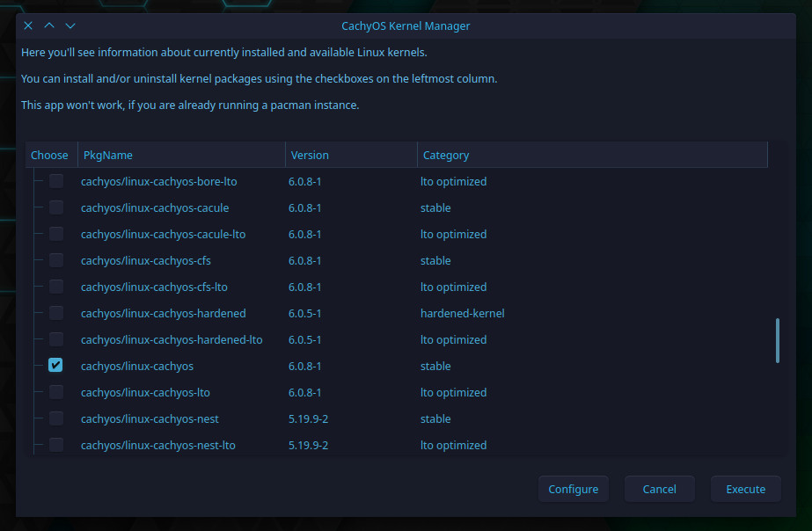Image resolution: width=812 pixels, height=531 pixels.
Task: Select package name cachyos/linux-cachyos-hardened-lto
Action: 172,340
